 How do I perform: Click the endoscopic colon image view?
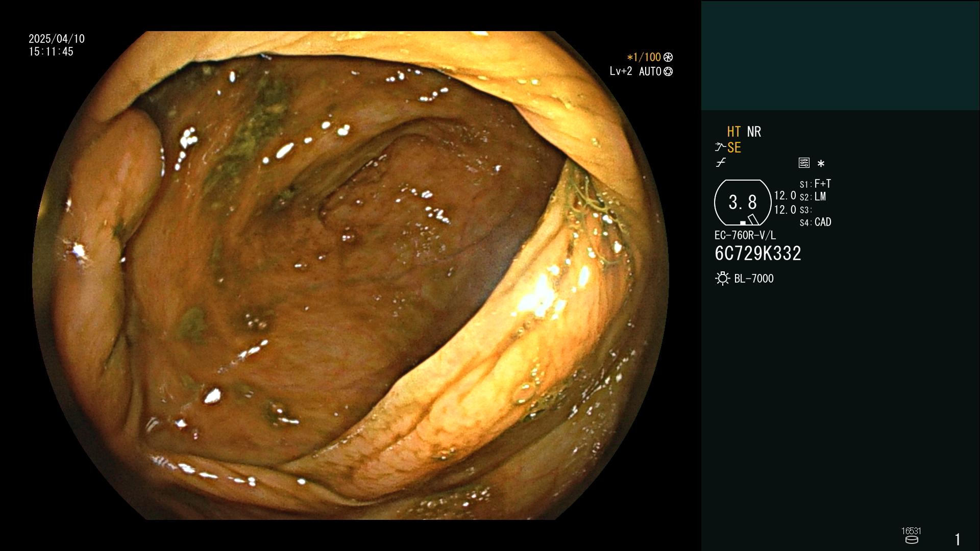click(x=351, y=275)
